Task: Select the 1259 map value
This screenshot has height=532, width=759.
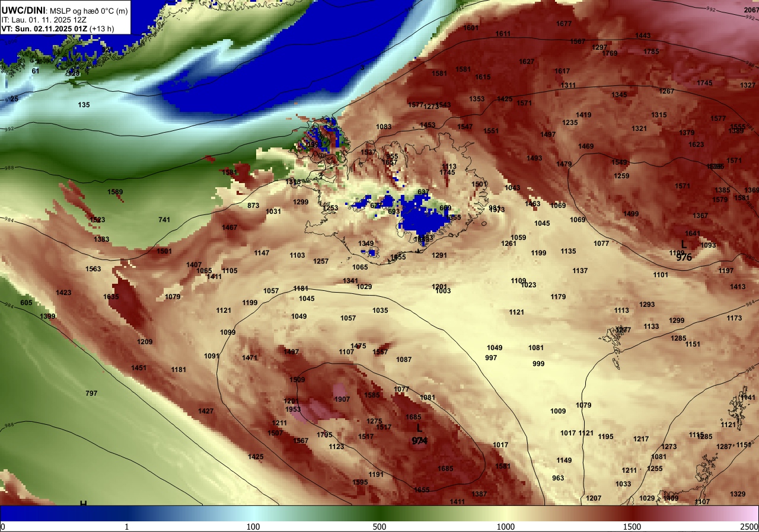Action: coord(621,176)
